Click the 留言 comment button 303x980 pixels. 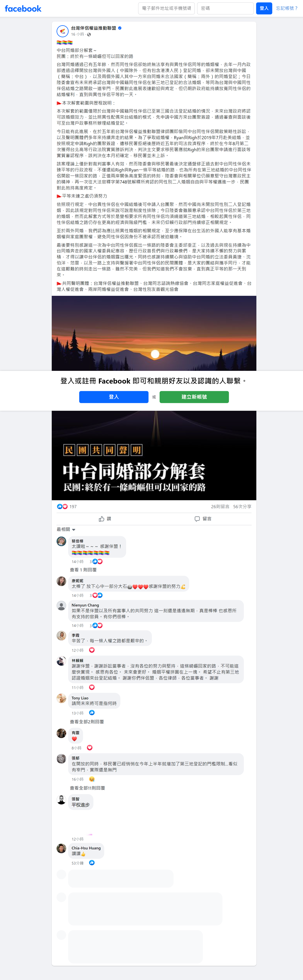pos(203,519)
